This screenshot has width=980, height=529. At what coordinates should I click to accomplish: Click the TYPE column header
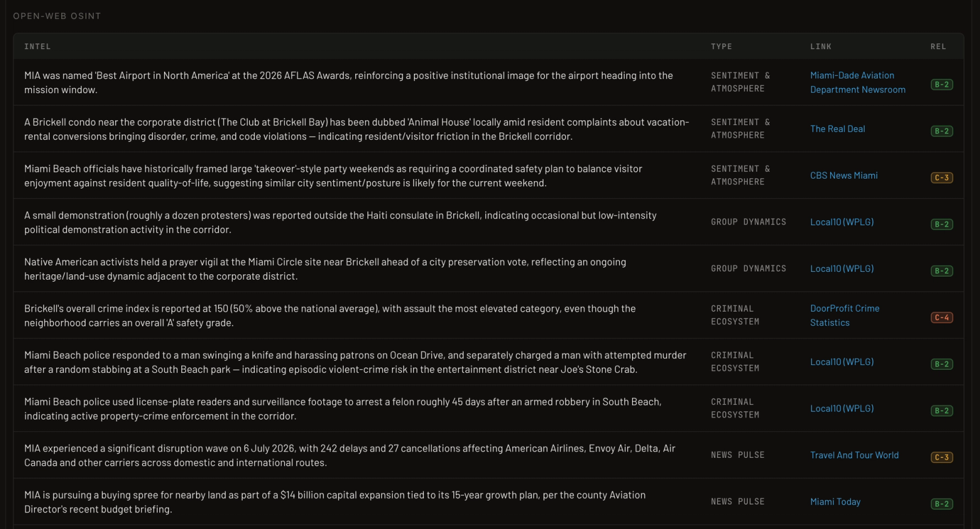(x=722, y=47)
